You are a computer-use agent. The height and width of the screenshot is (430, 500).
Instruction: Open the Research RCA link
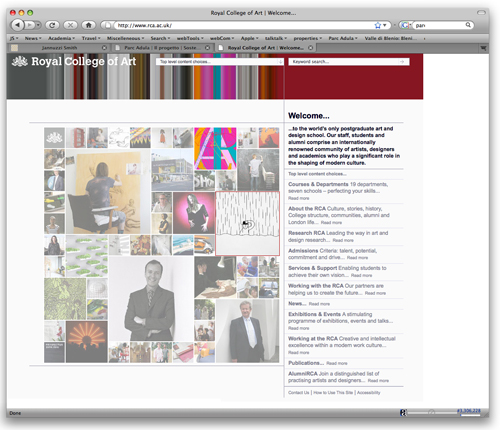306,233
